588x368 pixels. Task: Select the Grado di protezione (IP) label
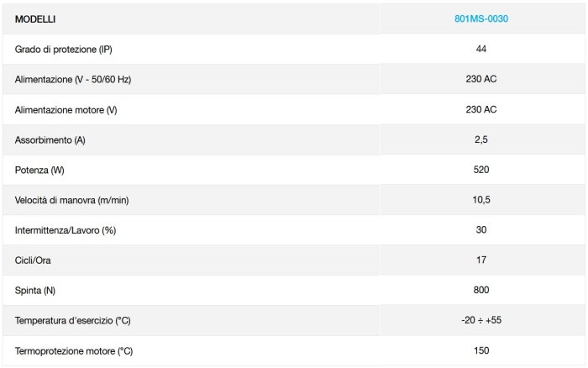pos(63,49)
